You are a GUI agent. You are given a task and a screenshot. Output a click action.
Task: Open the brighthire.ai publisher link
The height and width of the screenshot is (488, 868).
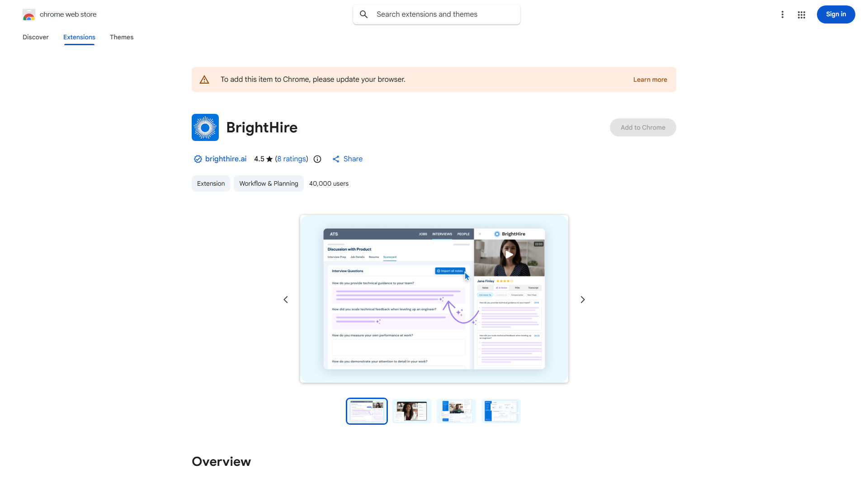point(226,159)
